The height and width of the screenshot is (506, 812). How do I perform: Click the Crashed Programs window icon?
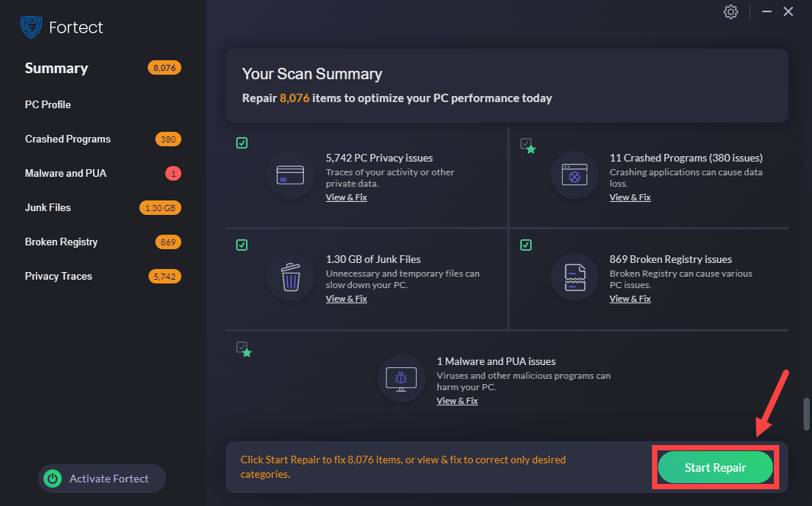(574, 175)
